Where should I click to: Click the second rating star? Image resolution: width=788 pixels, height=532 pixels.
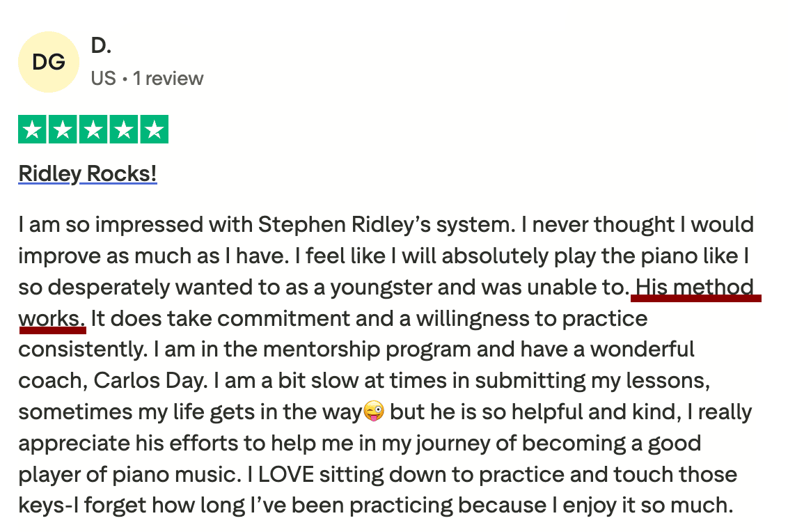[x=62, y=130]
